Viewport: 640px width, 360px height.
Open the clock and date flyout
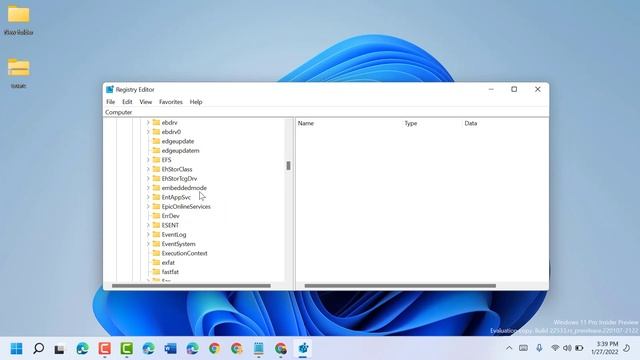(x=604, y=348)
